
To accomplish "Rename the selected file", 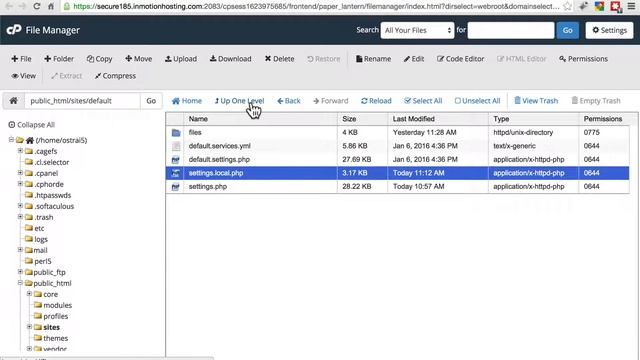I will click(373, 59).
